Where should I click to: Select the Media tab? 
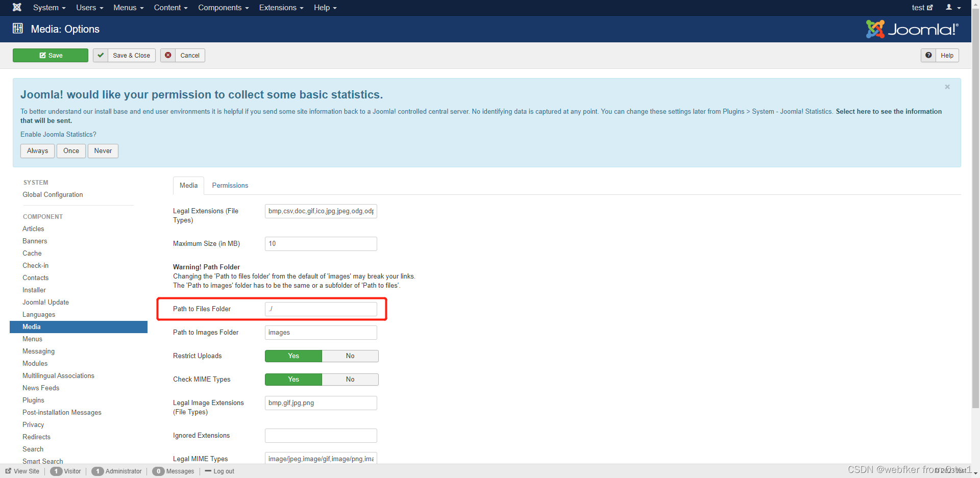click(188, 186)
